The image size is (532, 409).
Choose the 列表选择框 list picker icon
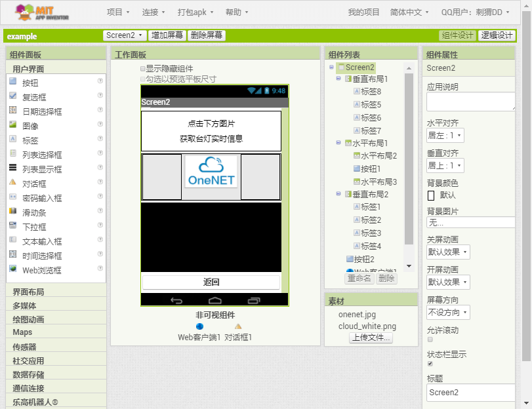[x=13, y=153]
